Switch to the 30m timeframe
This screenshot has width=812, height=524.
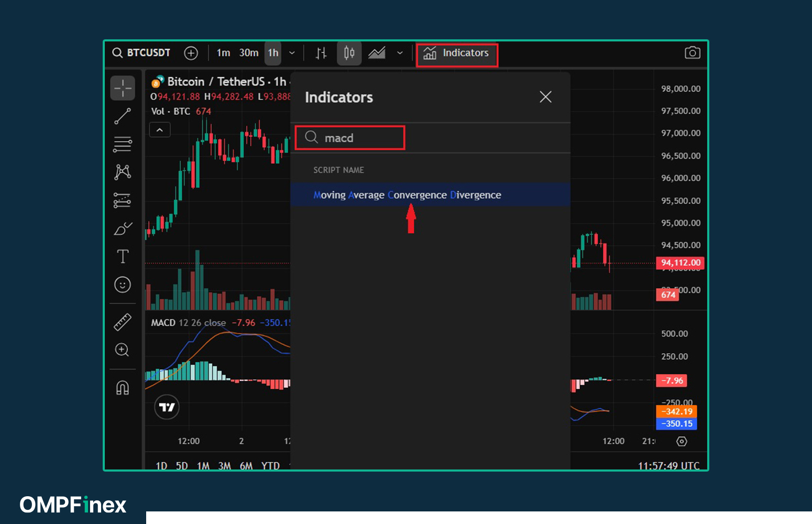tap(249, 53)
